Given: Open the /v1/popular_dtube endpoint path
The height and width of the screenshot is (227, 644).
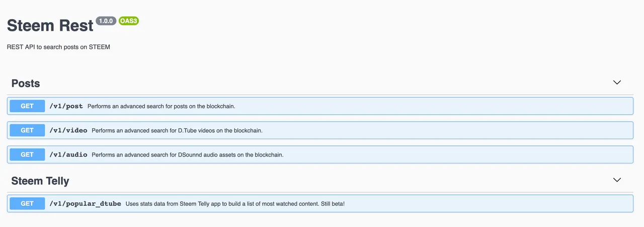Looking at the screenshot, I should coord(85,203).
